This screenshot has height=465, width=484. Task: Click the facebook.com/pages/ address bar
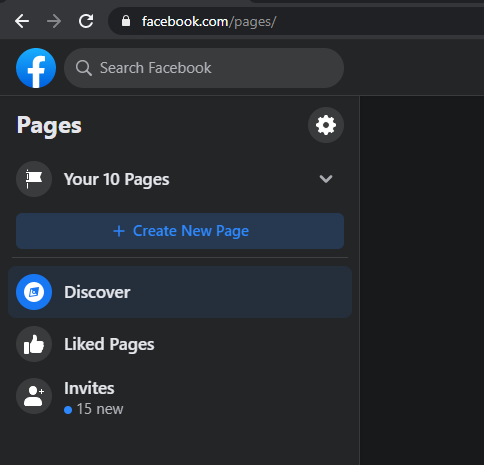pos(297,22)
